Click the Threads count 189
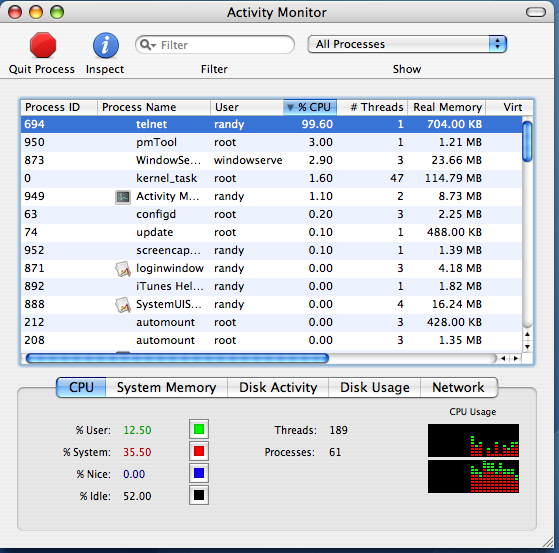 pos(338,430)
